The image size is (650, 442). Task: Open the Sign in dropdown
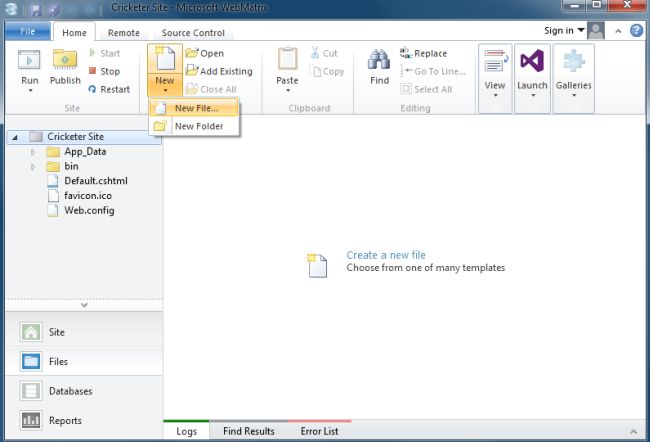pos(564,30)
